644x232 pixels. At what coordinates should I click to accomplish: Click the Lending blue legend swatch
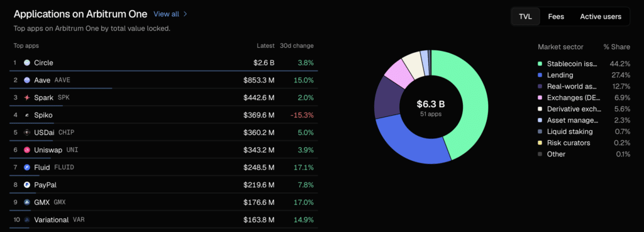pyautogui.click(x=540, y=75)
